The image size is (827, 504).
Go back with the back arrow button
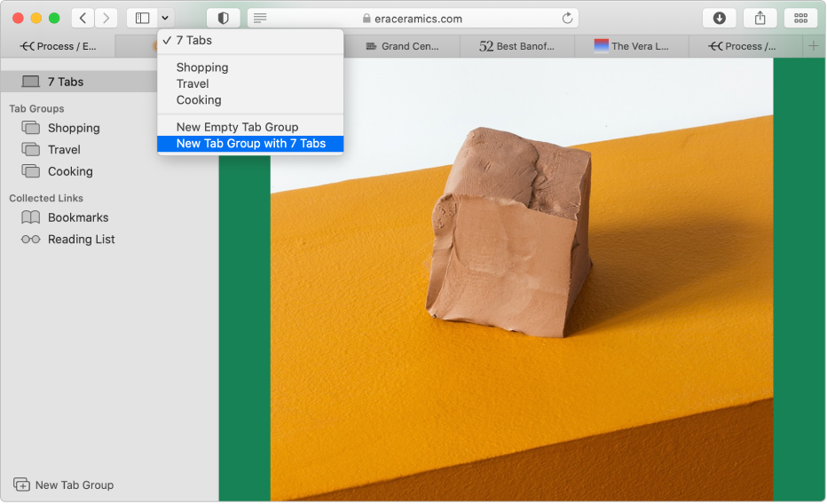pos(83,19)
